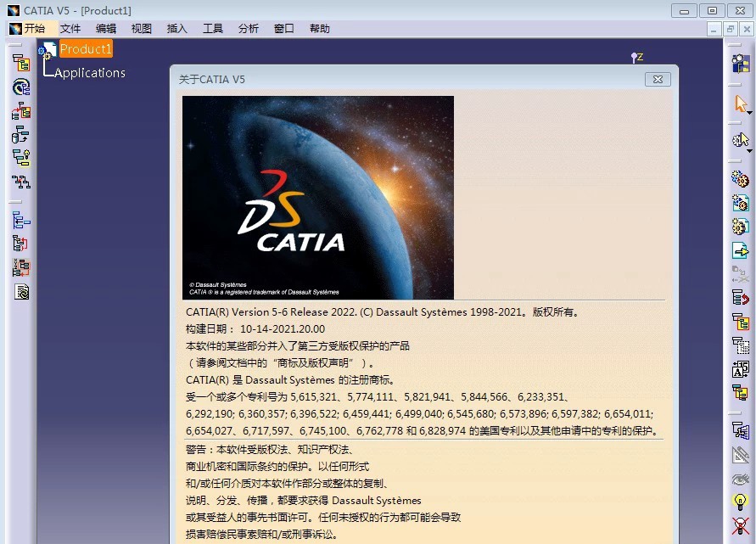
Task: Open the 视图 menu
Action: coord(142,29)
